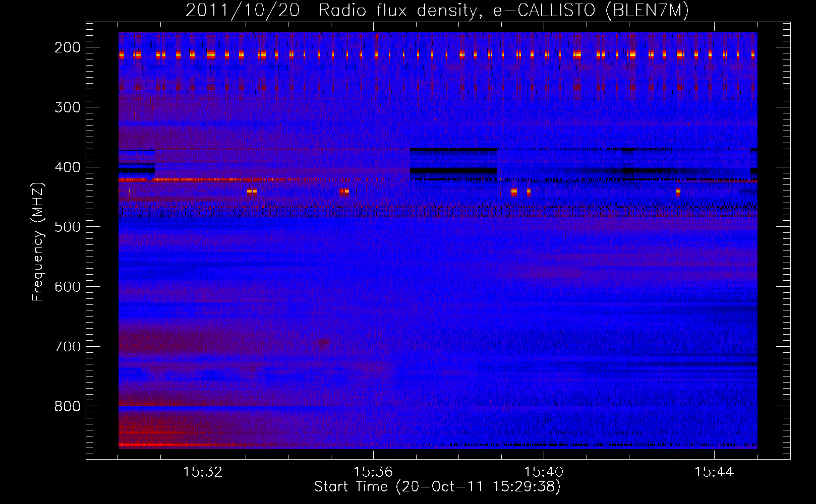
Task: Select the 300 frequency tick label
Action: [67, 107]
